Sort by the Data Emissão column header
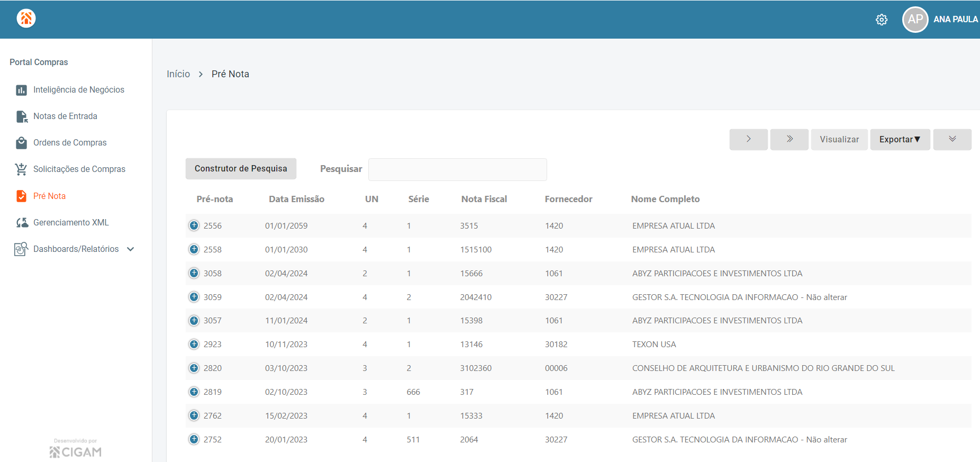 (x=296, y=199)
